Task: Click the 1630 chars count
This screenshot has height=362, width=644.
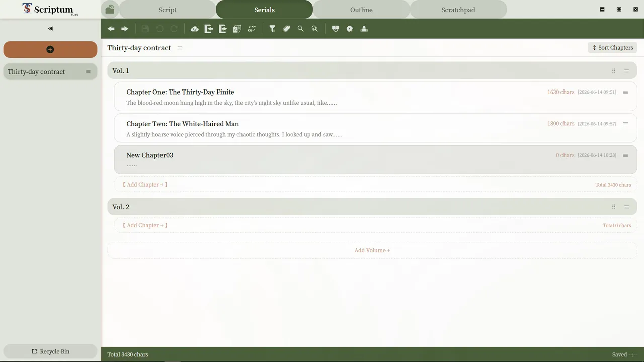Action: click(561, 92)
